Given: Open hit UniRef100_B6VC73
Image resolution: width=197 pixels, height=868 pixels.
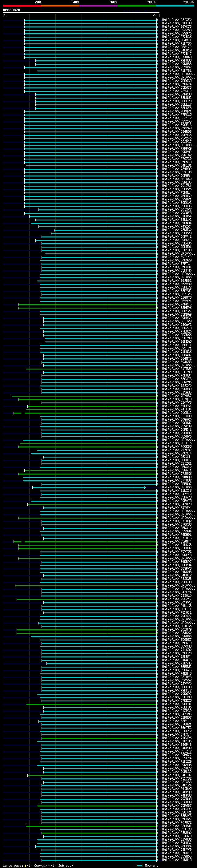Looking at the screenshot, I should 177,26.
